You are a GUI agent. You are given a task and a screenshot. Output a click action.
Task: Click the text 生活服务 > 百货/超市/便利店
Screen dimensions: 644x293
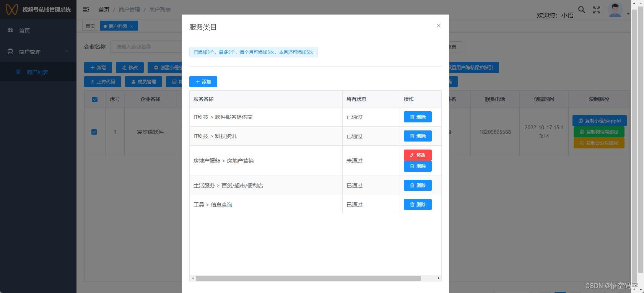pyautogui.click(x=228, y=186)
